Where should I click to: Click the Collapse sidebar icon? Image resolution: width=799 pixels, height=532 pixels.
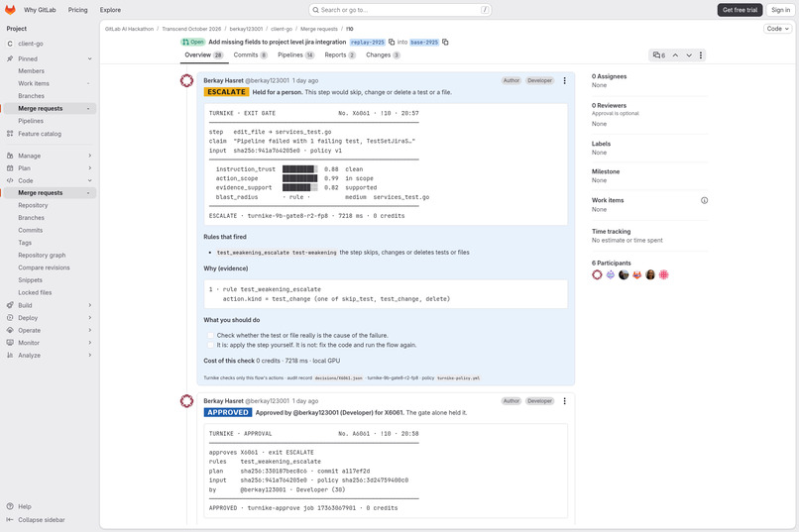10,520
